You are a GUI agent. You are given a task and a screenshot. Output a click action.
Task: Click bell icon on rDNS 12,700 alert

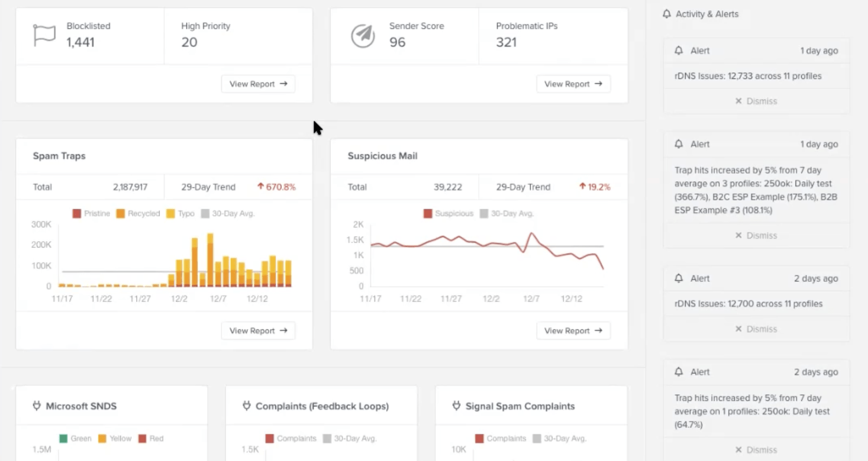pos(679,279)
